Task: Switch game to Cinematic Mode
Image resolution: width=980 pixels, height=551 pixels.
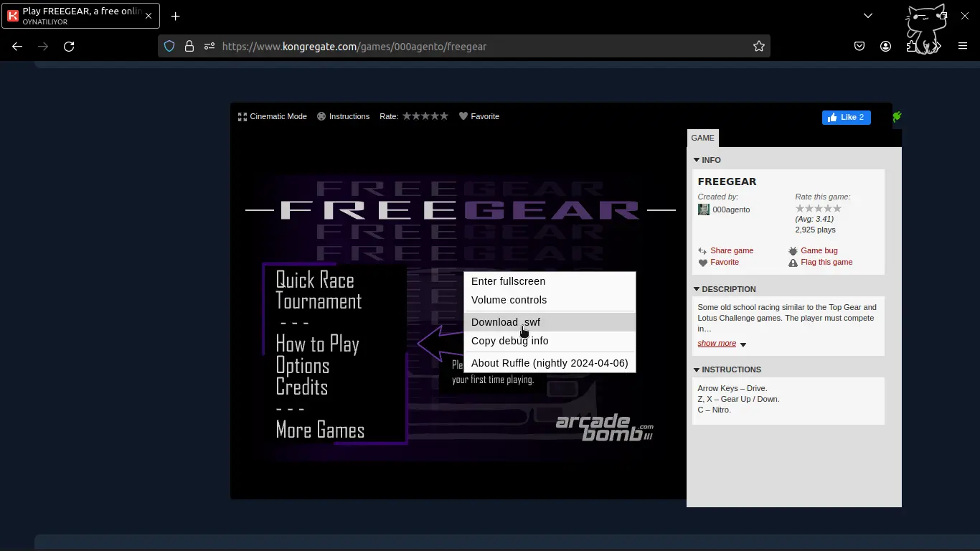Action: 273,116
